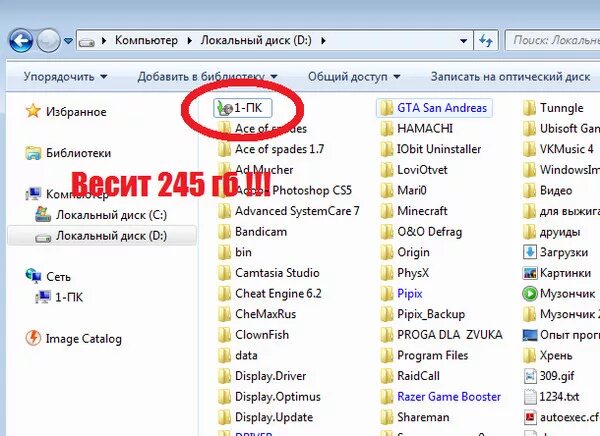This screenshot has height=436, width=600.
Task: Click the Windows drive icon for disk C:
Action: click(43, 214)
